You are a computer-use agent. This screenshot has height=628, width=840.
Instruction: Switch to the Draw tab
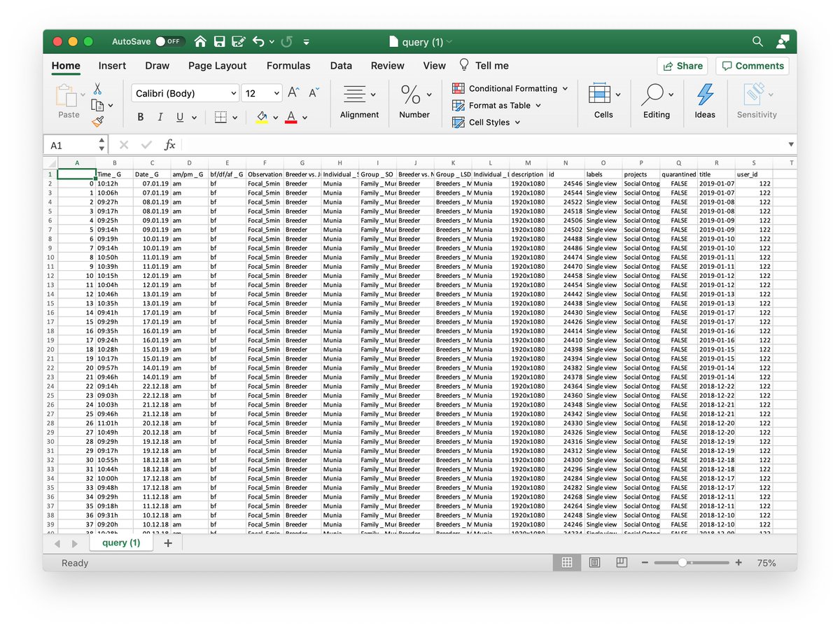coord(157,65)
